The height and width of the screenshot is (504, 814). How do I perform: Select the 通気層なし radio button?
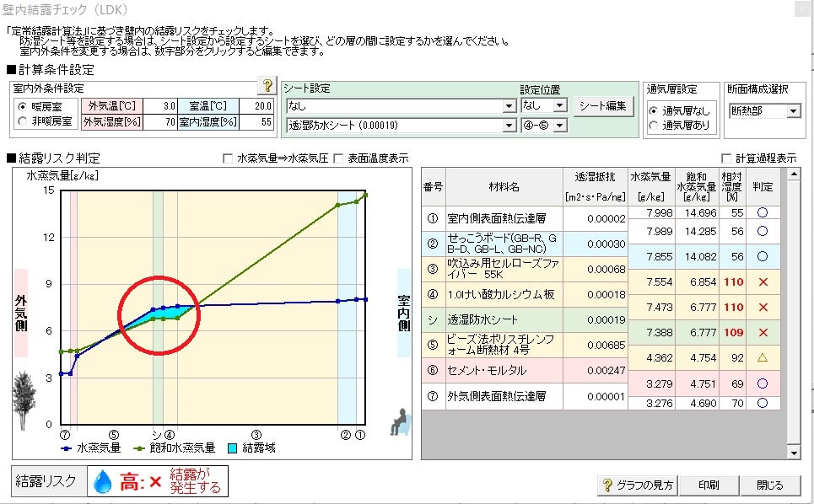(653, 110)
